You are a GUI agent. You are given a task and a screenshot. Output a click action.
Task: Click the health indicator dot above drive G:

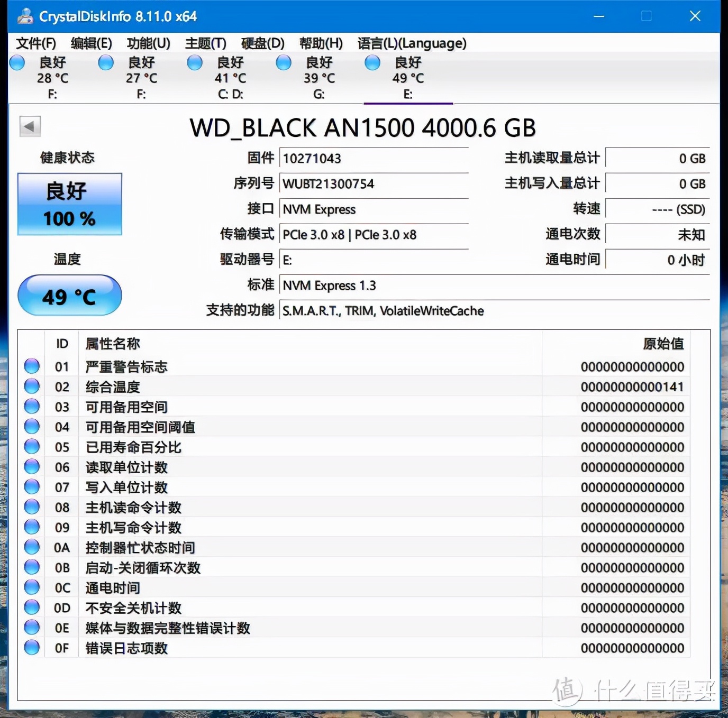coord(283,62)
